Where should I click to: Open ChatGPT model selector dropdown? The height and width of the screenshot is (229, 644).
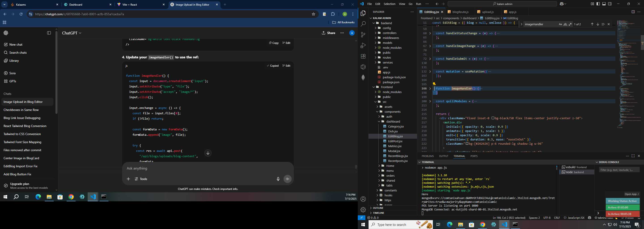[x=72, y=33]
